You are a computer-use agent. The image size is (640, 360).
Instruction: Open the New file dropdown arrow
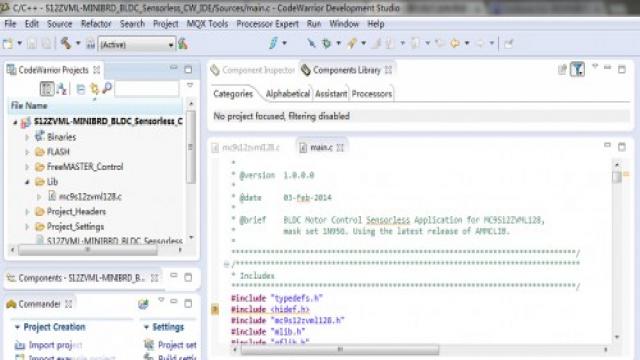pyautogui.click(x=19, y=44)
